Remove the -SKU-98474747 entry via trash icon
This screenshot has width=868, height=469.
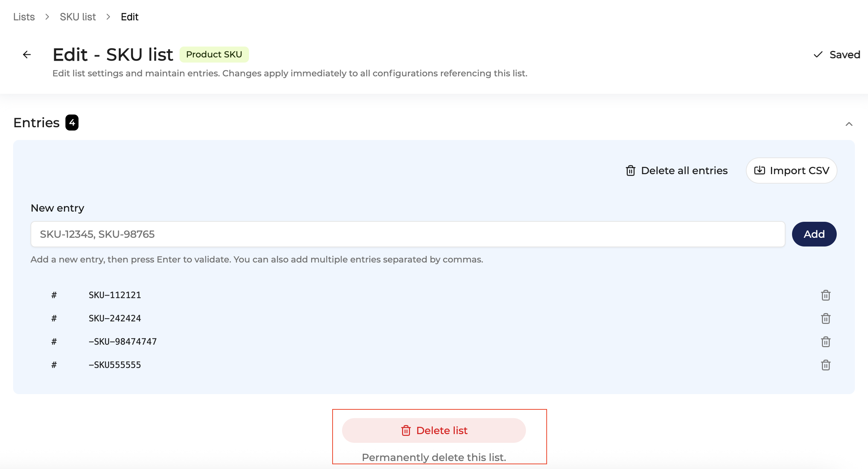tap(825, 342)
